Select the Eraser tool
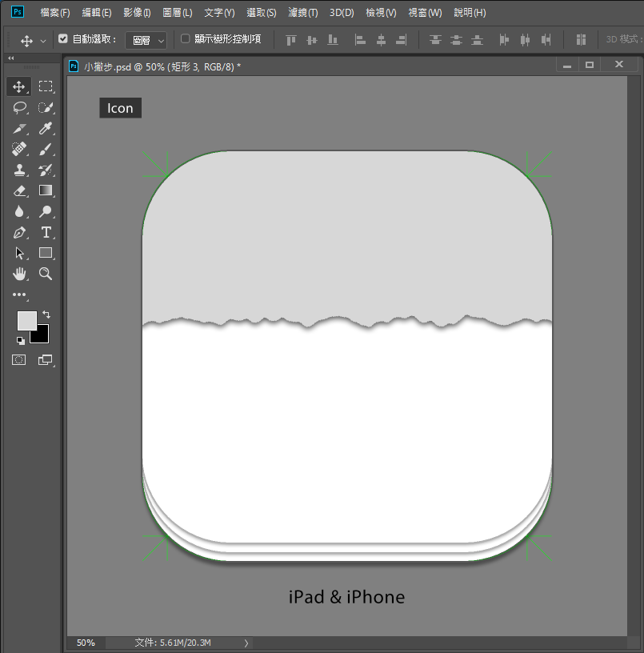644x653 pixels. tap(19, 190)
